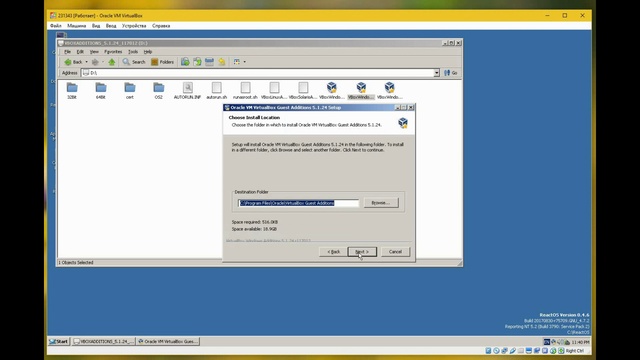The image size is (640, 360).
Task: Open the 32Bit folder icon
Action: (72, 91)
